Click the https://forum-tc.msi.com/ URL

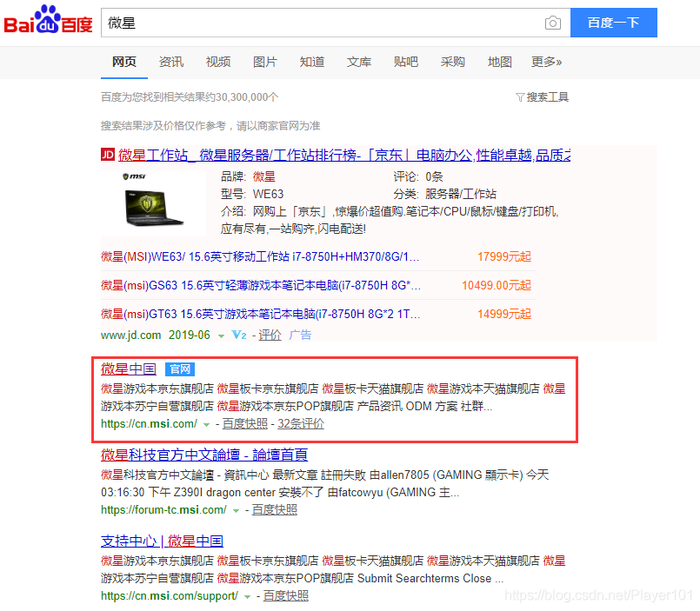[163, 509]
